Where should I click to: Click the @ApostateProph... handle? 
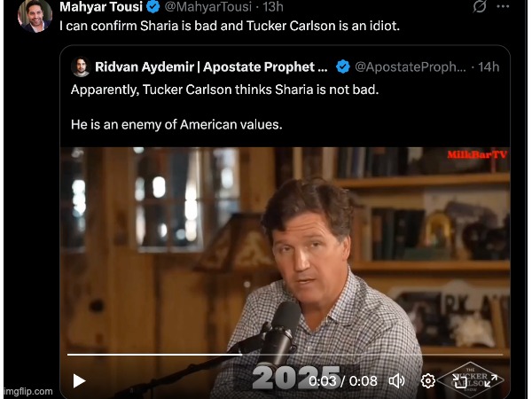(411, 66)
